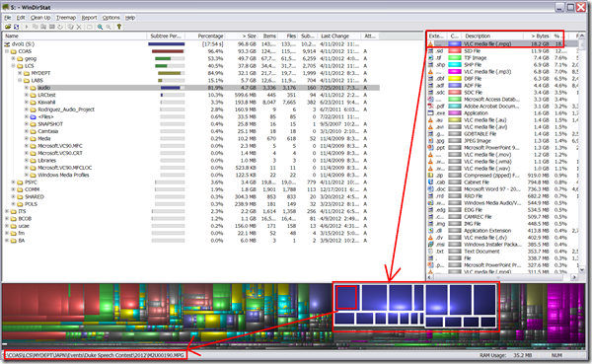Image resolution: width=592 pixels, height=364 pixels.
Task: Click the .ppt PowerPoint file icon
Action: (431, 148)
